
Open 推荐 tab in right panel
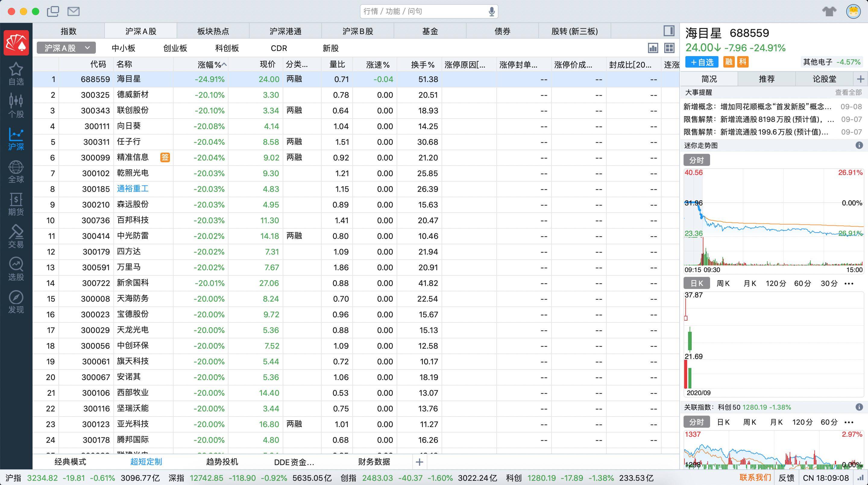click(766, 79)
